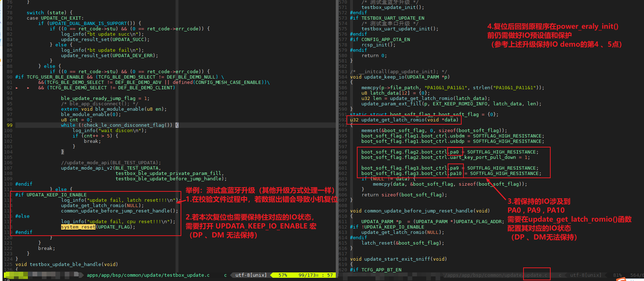Click the memset(&boot_soft_flag, ...) line
This screenshot has height=281, width=644.
(434, 130)
